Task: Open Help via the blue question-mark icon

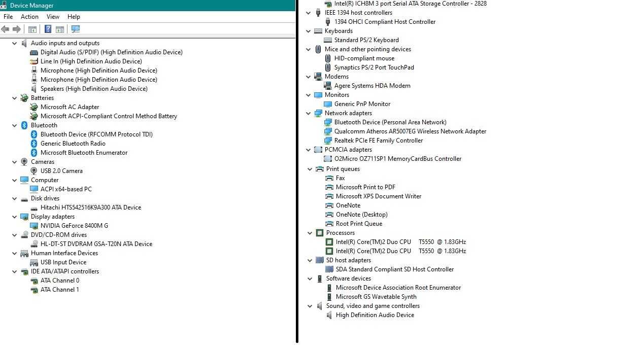Action: [x=48, y=29]
